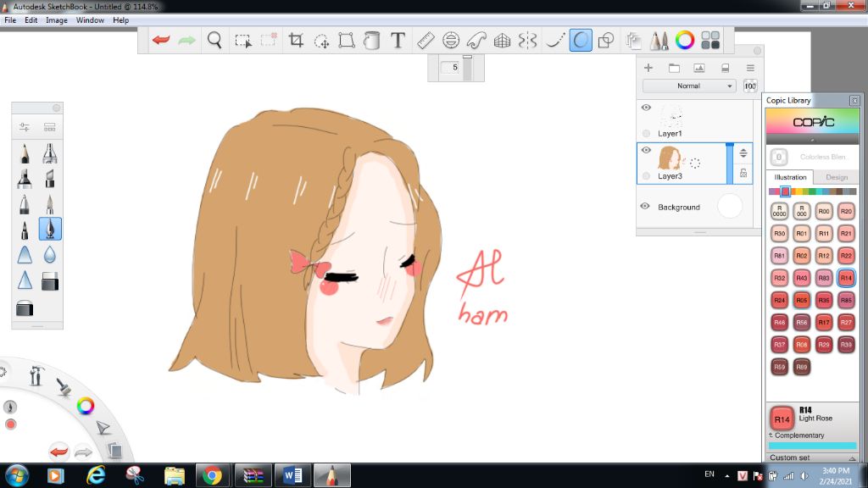The width and height of the screenshot is (868, 488).
Task: Open the Edit menu
Action: click(x=31, y=20)
